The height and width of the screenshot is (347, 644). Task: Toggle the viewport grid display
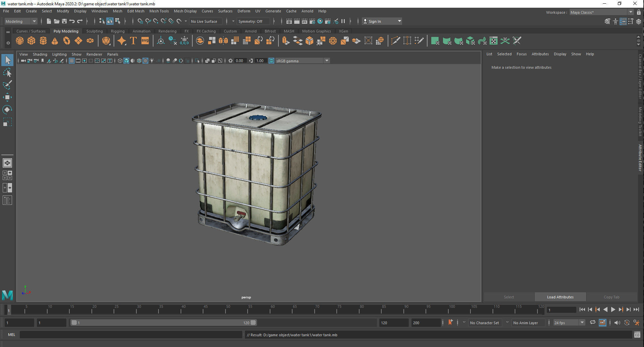[72, 61]
